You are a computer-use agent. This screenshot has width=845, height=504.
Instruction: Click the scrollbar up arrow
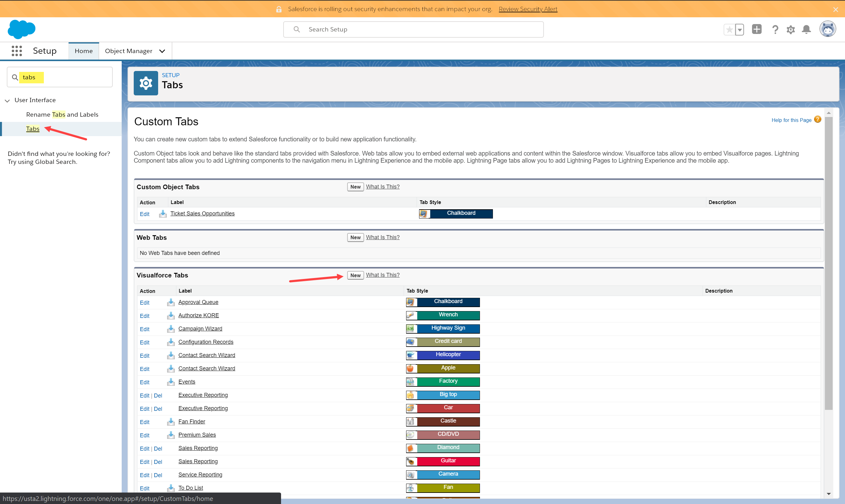828,112
